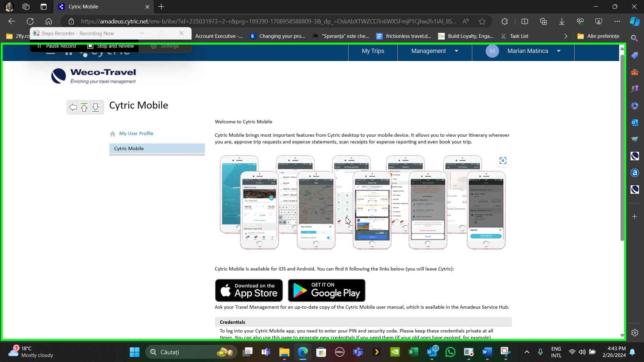Open tab actions menu button
This screenshot has height=362, width=644.
(x=44, y=7)
